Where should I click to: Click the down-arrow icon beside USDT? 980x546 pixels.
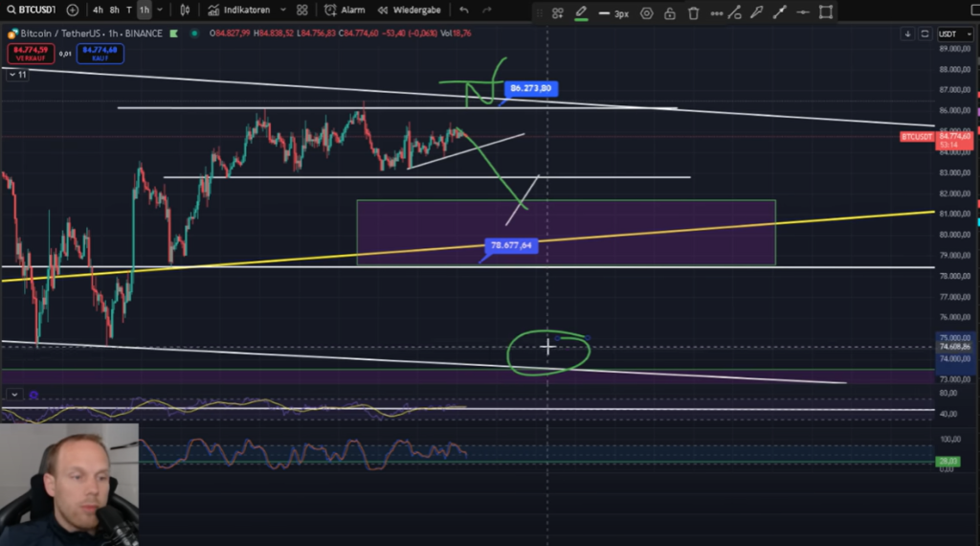pos(907,34)
